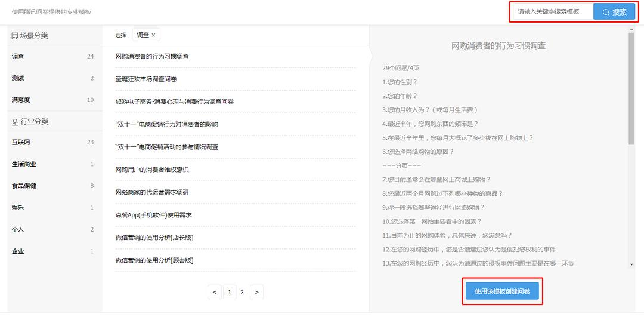The image size is (644, 320).
Task: Go to next page with right arrow
Action: click(x=256, y=292)
